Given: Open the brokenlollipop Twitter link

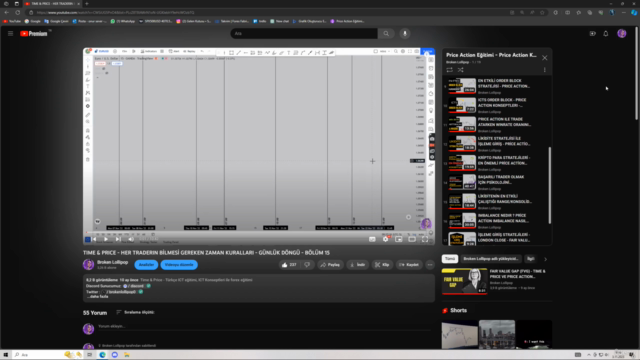Looking at the screenshot, I should pyautogui.click(x=120, y=292).
